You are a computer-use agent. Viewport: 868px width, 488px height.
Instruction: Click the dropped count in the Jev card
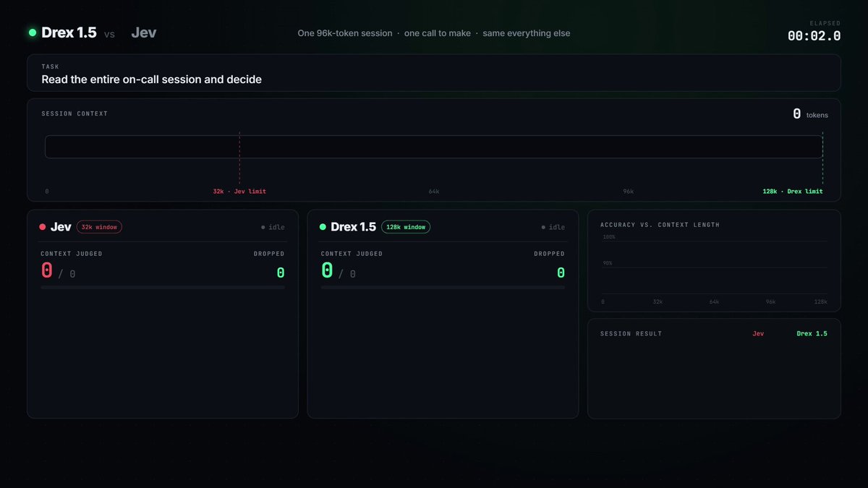pos(281,273)
